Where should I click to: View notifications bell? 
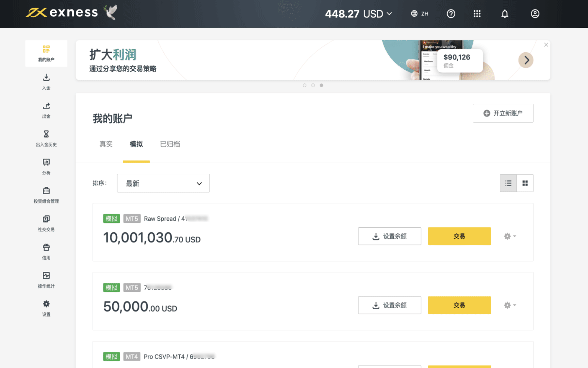click(505, 14)
